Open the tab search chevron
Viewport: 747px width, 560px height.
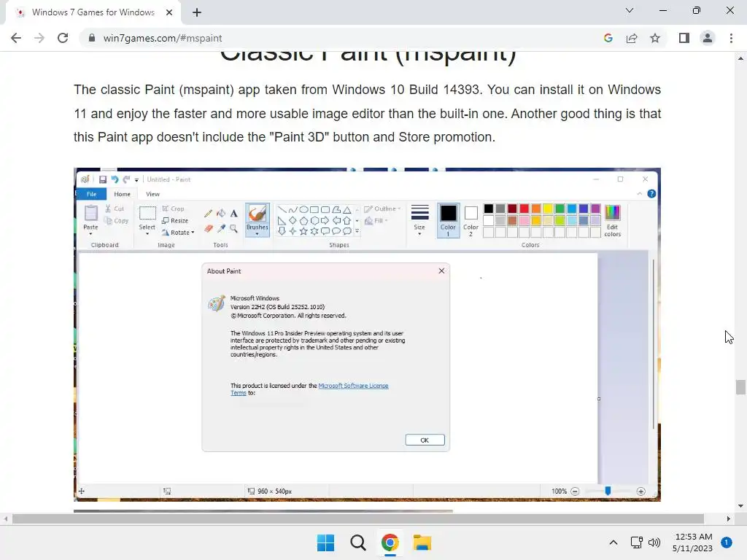(x=630, y=10)
